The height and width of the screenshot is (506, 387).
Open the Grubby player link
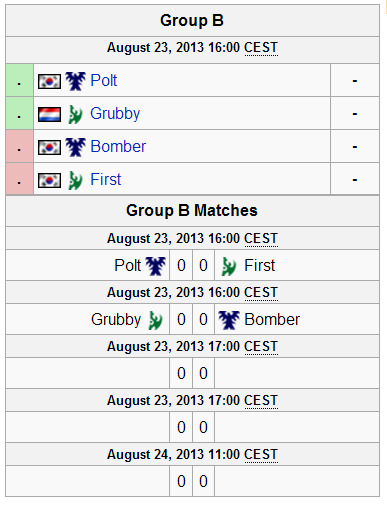click(x=115, y=114)
